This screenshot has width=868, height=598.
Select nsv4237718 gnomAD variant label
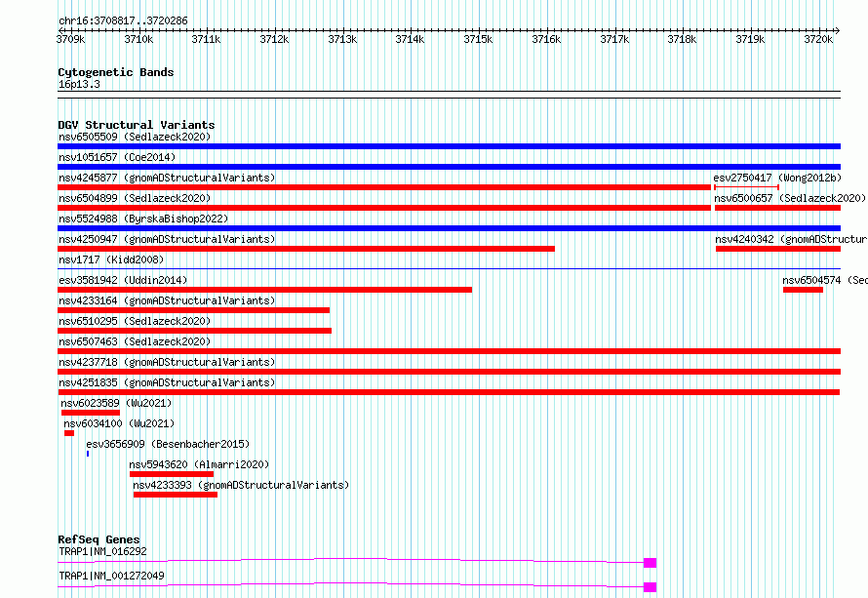[167, 362]
